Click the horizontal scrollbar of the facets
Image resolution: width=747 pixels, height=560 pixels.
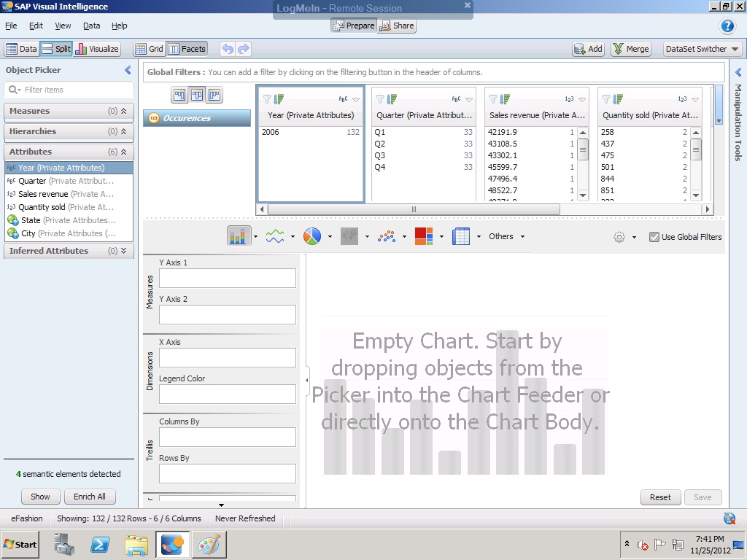[414, 209]
